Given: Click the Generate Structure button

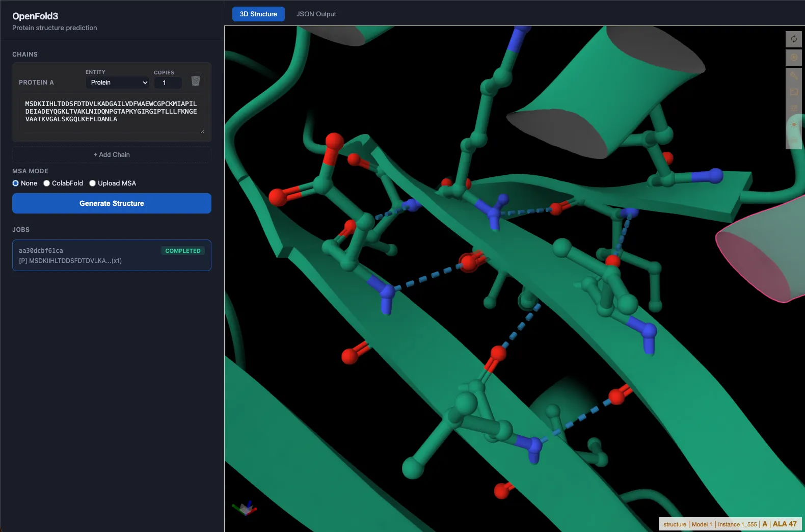Looking at the screenshot, I should [112, 203].
